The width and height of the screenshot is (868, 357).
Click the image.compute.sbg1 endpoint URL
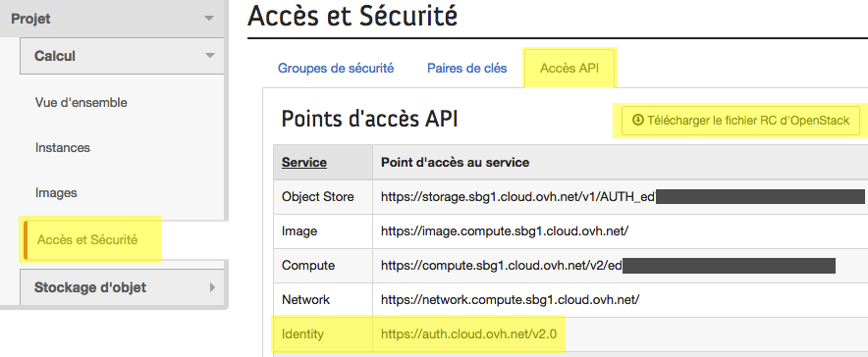505,231
